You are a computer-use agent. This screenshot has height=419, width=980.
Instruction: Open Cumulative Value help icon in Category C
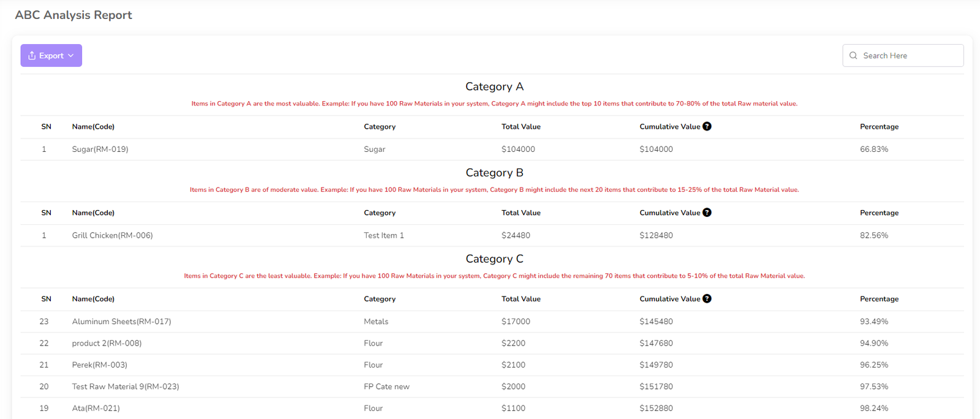tap(707, 299)
